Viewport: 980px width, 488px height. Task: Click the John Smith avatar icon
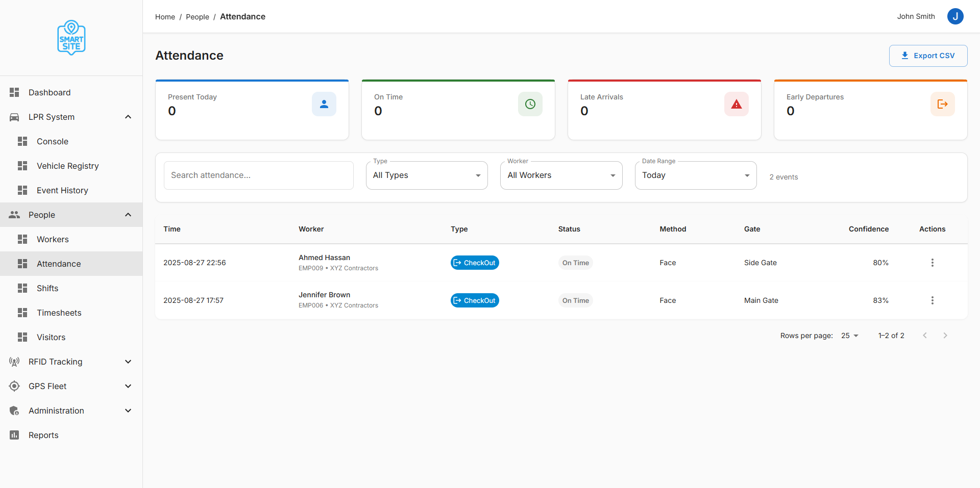coord(955,16)
